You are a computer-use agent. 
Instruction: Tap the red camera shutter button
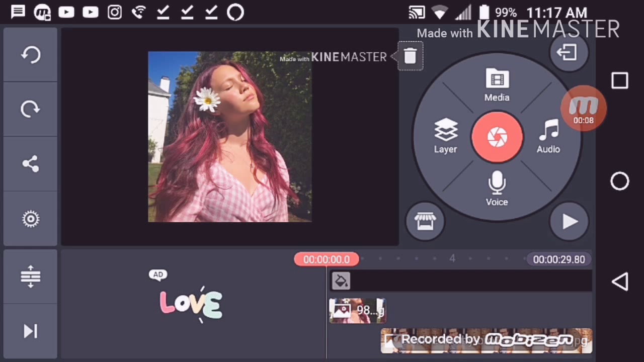pyautogui.click(x=497, y=137)
